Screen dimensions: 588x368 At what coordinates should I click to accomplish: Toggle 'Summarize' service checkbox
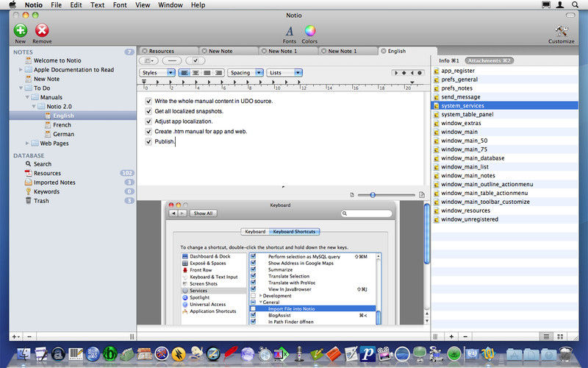tap(253, 269)
